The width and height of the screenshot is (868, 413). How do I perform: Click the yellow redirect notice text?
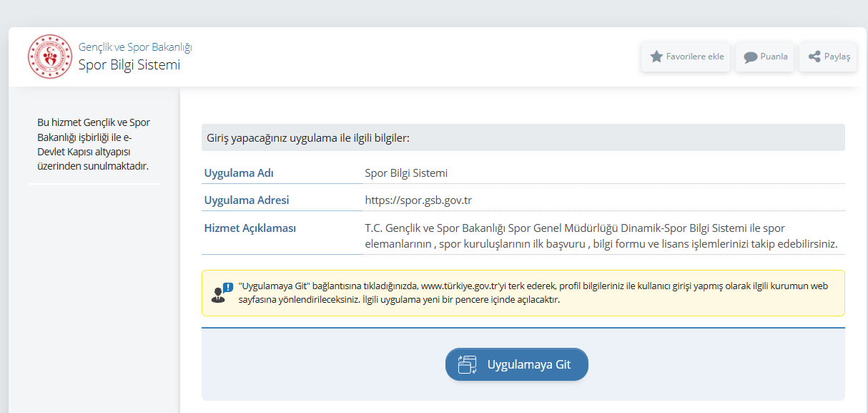[533, 293]
